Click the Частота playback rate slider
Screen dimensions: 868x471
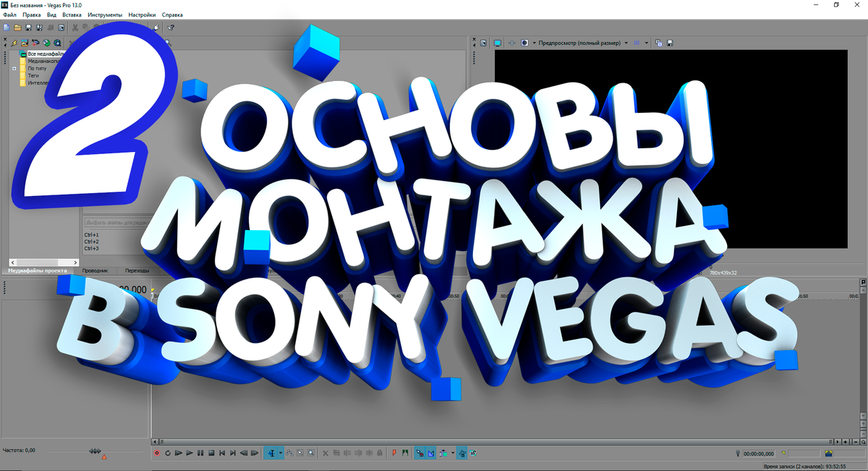95,451
